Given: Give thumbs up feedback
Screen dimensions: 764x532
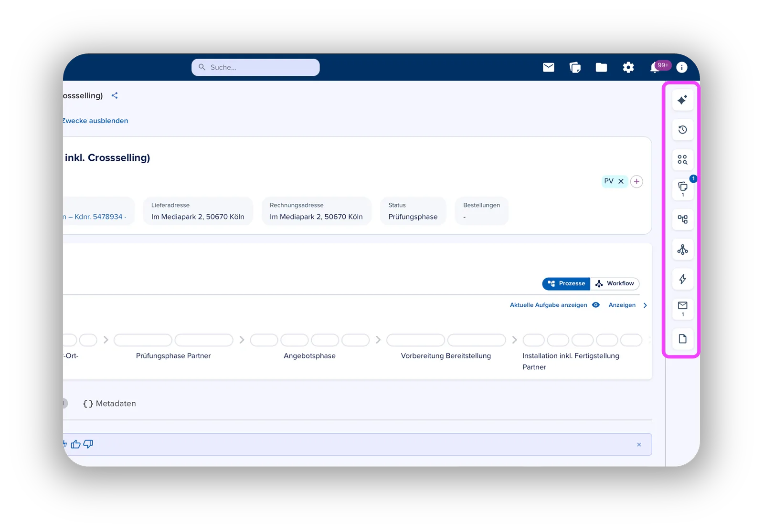Looking at the screenshot, I should tap(75, 444).
